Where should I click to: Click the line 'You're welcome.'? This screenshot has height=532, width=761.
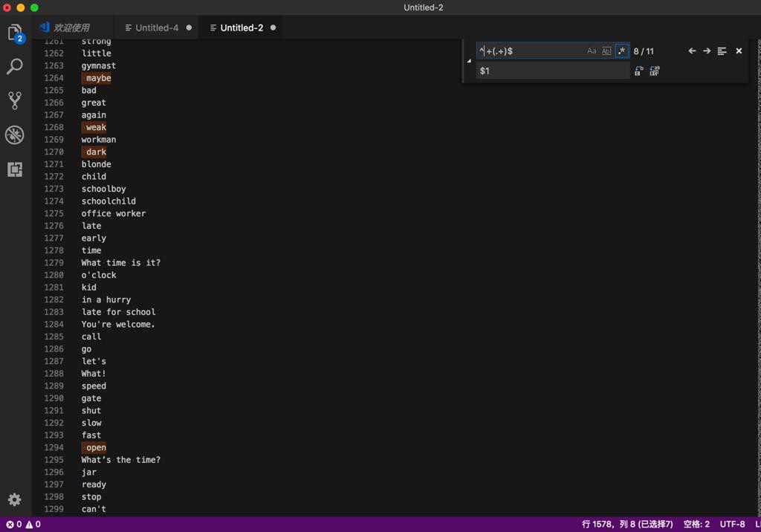(x=118, y=324)
